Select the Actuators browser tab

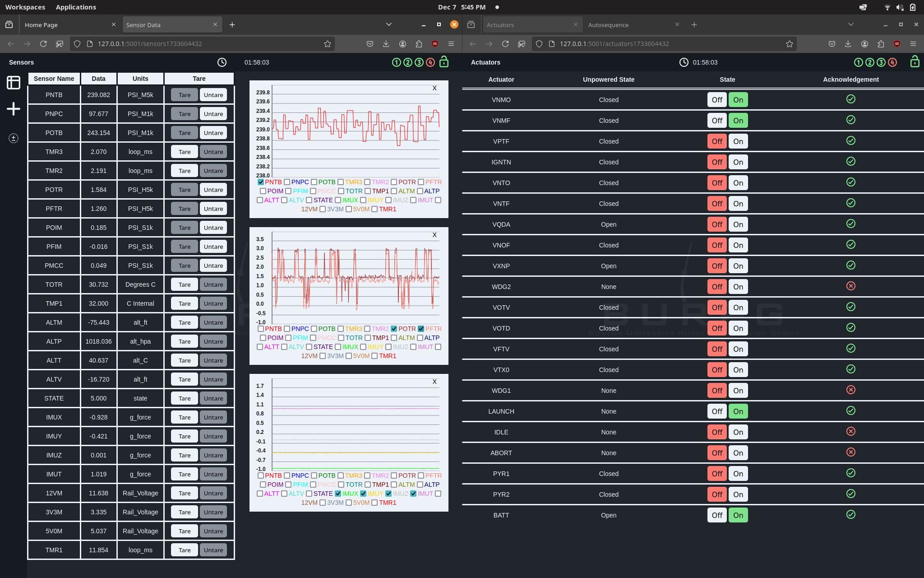pos(532,25)
